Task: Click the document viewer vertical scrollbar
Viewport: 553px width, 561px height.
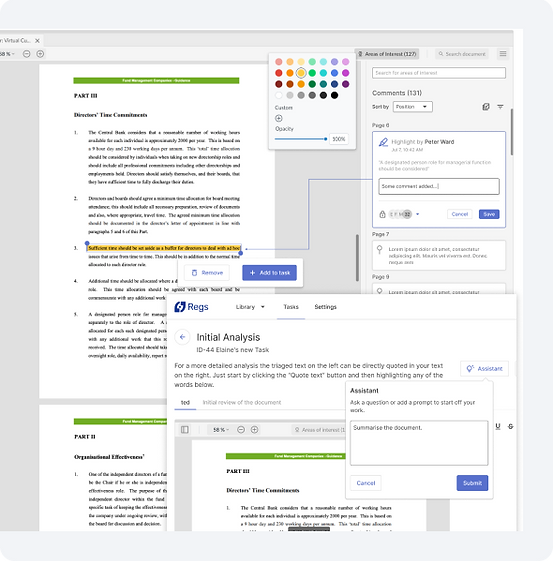Action: 357,258
